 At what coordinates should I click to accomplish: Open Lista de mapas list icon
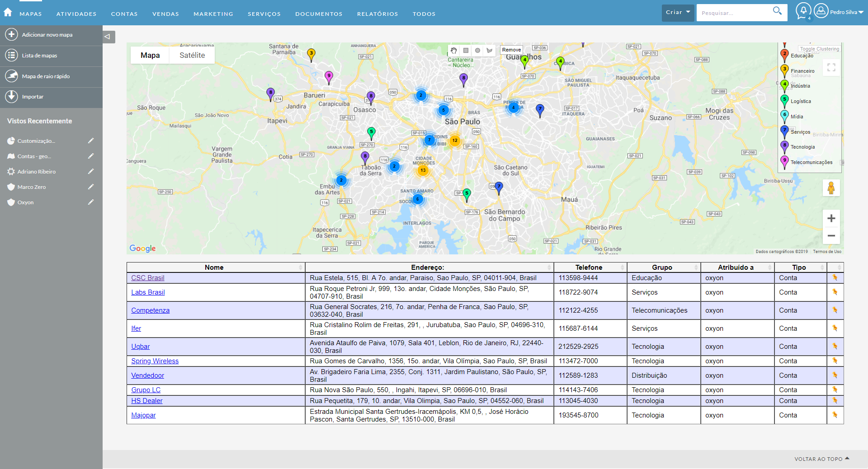point(11,55)
